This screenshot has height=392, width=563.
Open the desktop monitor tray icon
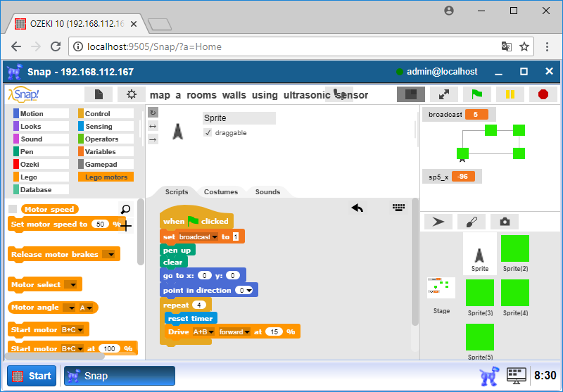coord(517,376)
